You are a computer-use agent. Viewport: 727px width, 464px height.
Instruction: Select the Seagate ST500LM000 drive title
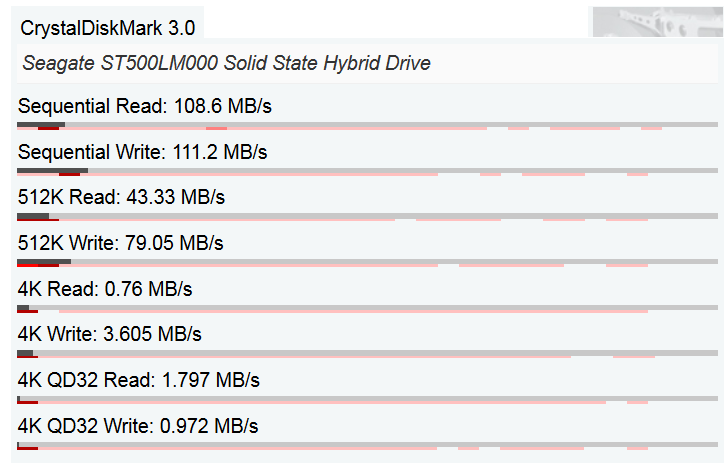tap(226, 63)
